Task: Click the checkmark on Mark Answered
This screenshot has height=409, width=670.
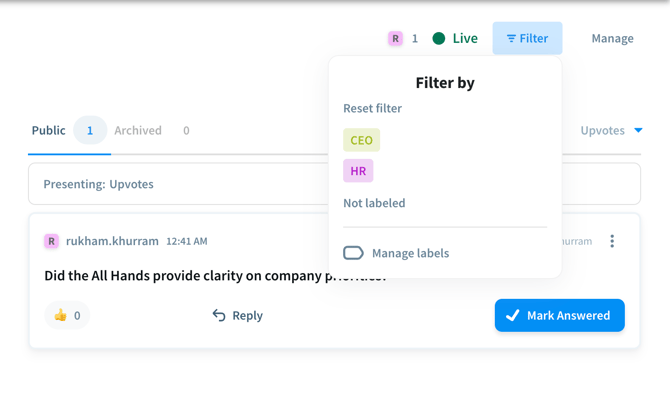Action: (512, 315)
